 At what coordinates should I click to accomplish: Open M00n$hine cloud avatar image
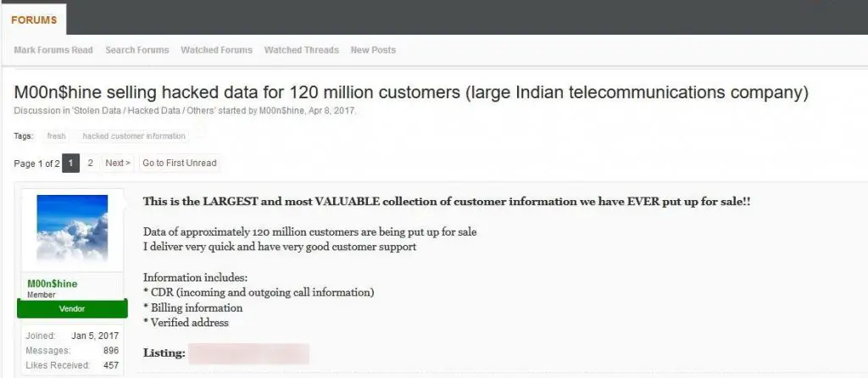[72, 227]
